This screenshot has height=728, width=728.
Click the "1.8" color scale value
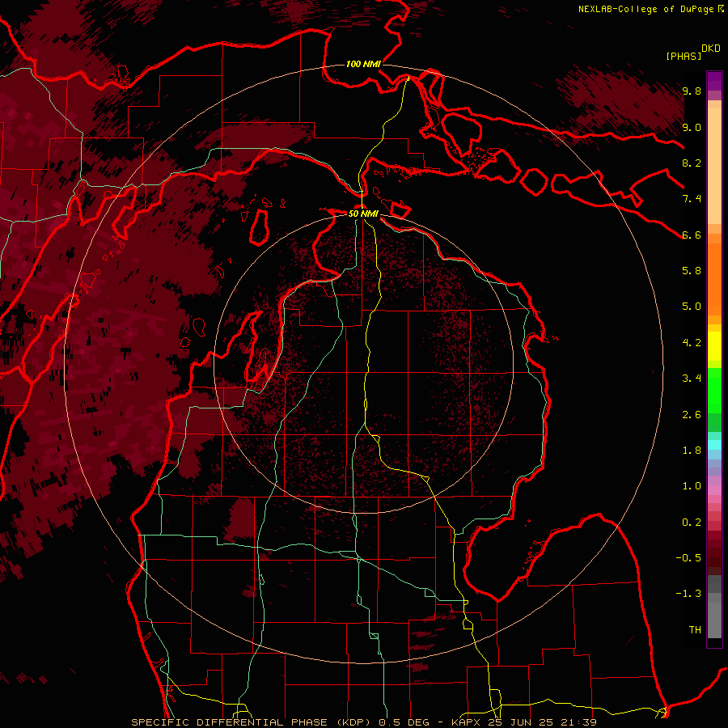click(x=692, y=451)
